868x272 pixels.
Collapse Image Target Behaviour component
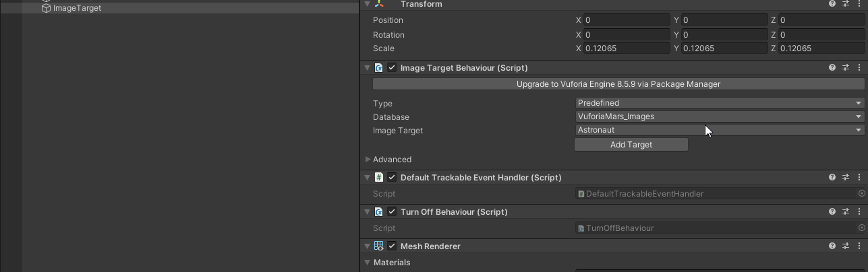[368, 68]
